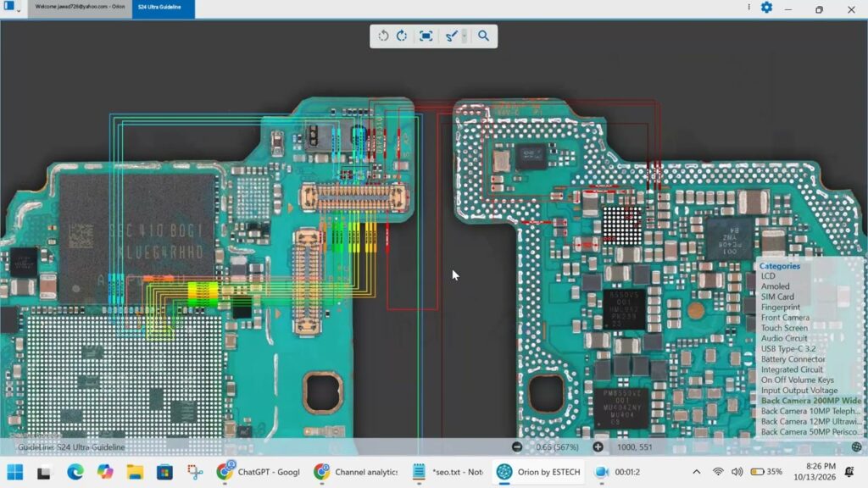Show hidden system tray icons
Image resolution: width=868 pixels, height=488 pixels.
(x=697, y=472)
